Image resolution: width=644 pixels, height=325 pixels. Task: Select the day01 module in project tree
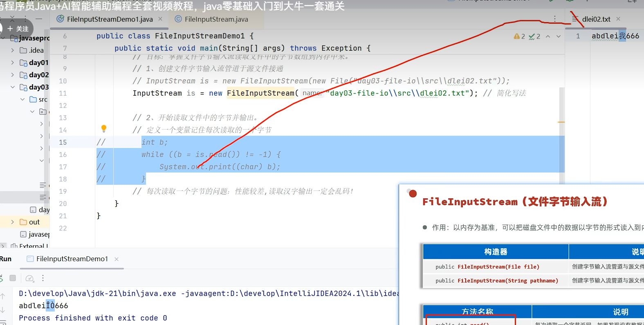click(39, 63)
